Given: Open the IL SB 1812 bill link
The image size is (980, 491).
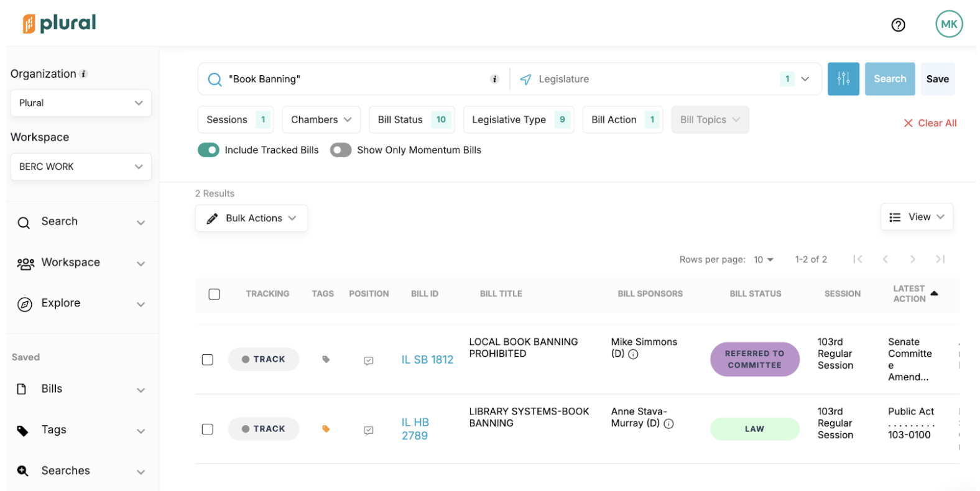Looking at the screenshot, I should tap(427, 360).
